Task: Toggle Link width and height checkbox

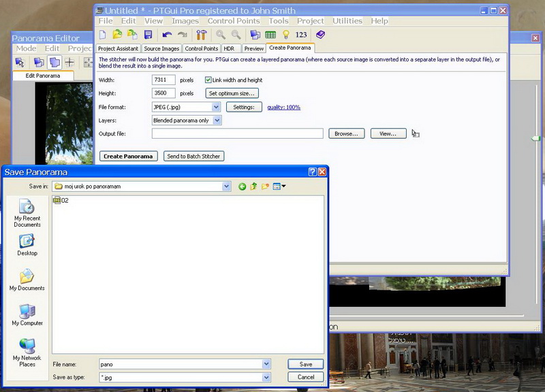Action: [208, 80]
